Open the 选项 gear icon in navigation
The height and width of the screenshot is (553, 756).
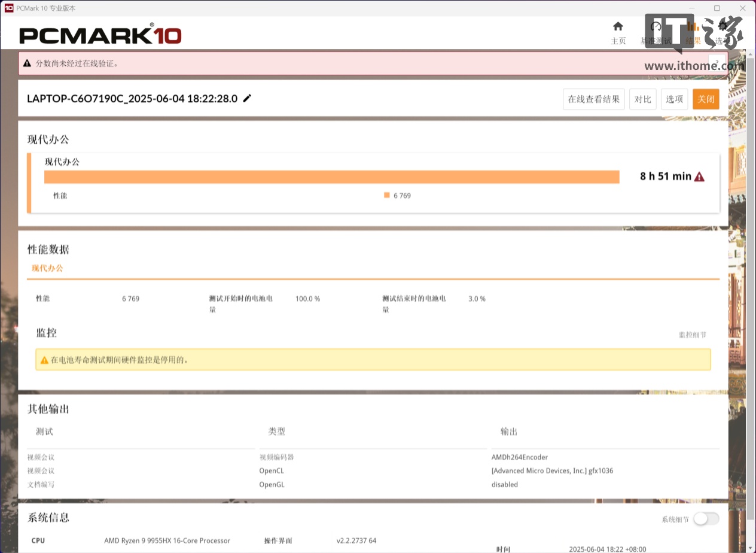click(723, 27)
